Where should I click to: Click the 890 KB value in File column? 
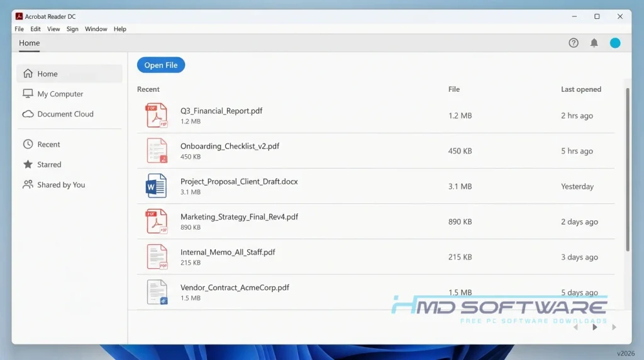[x=460, y=222]
